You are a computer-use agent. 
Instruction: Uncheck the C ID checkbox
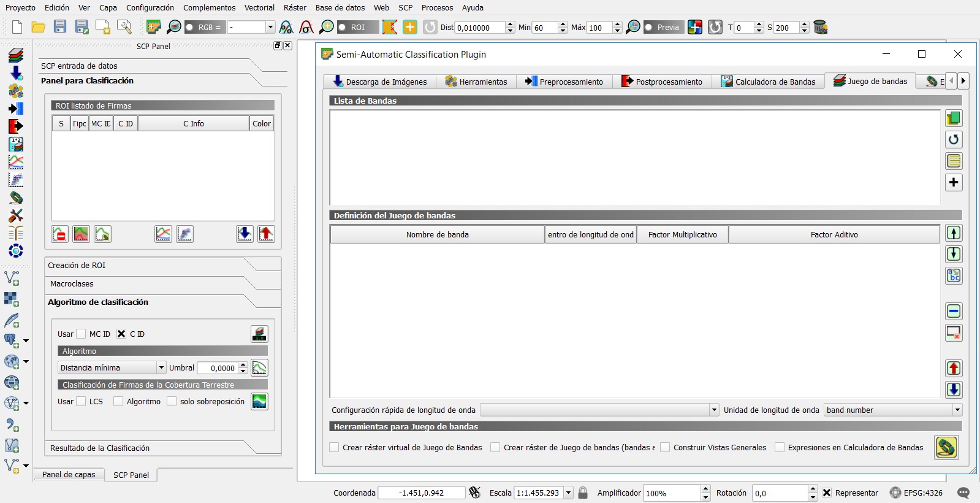pyautogui.click(x=121, y=334)
